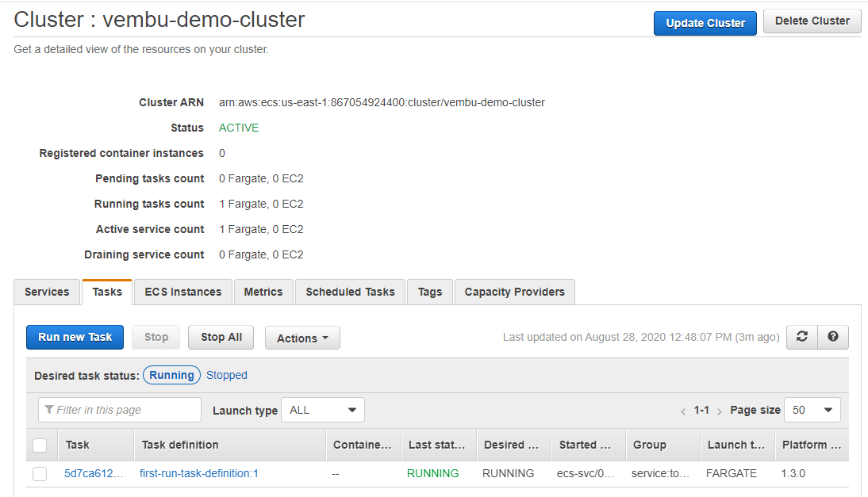Tick the select-all tasks checkbox
Screen dimensions: 868x497
click(x=40, y=445)
